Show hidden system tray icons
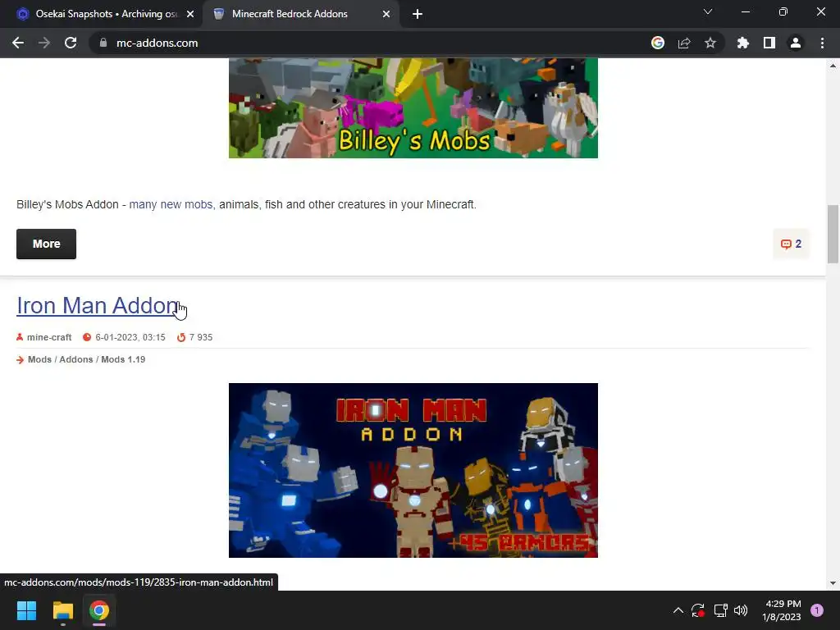The height and width of the screenshot is (630, 840). 678,610
